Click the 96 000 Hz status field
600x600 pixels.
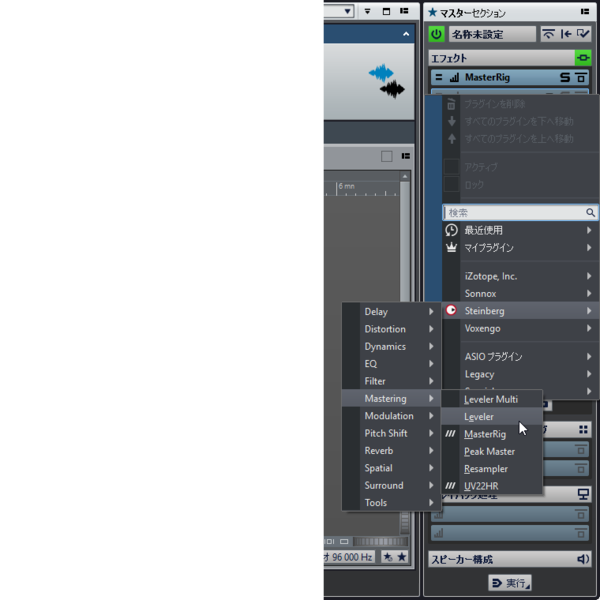pyautogui.click(x=349, y=557)
